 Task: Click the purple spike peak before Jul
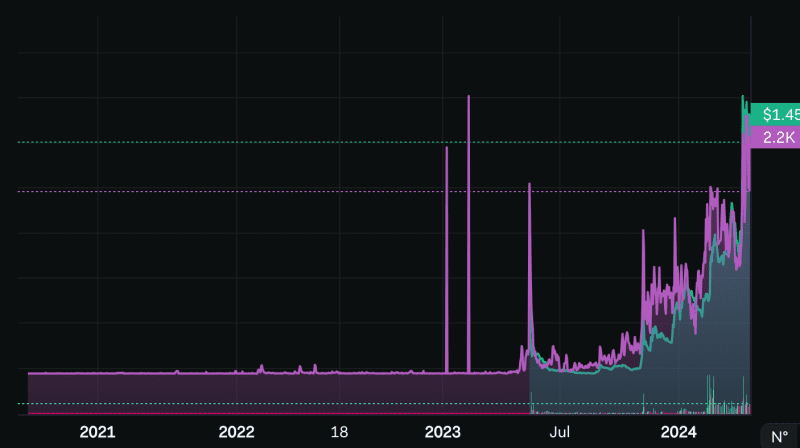[529, 185]
